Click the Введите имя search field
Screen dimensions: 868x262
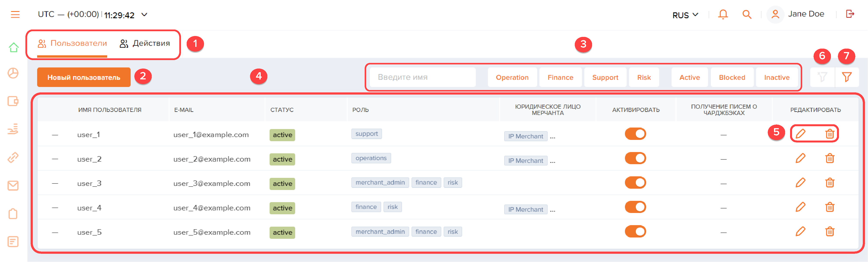[x=423, y=77]
